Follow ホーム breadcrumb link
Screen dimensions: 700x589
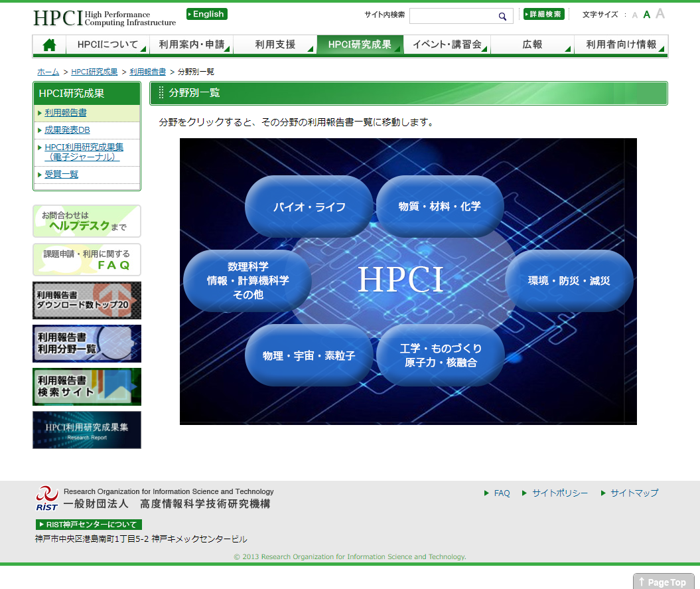(x=48, y=72)
